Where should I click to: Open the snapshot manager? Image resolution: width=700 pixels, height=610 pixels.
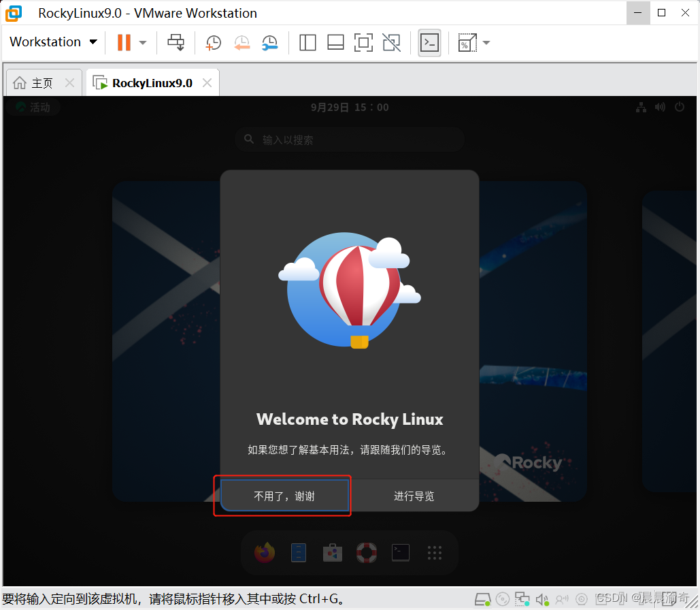270,43
